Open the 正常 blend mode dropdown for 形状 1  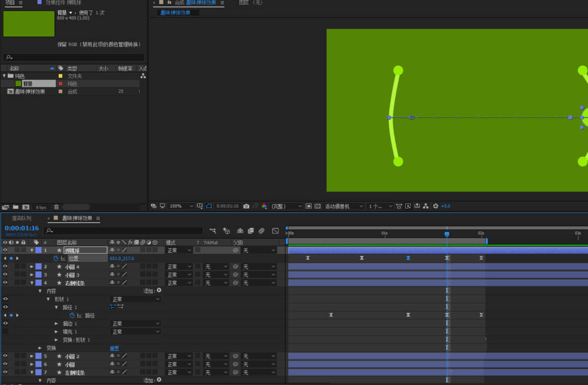click(x=136, y=299)
